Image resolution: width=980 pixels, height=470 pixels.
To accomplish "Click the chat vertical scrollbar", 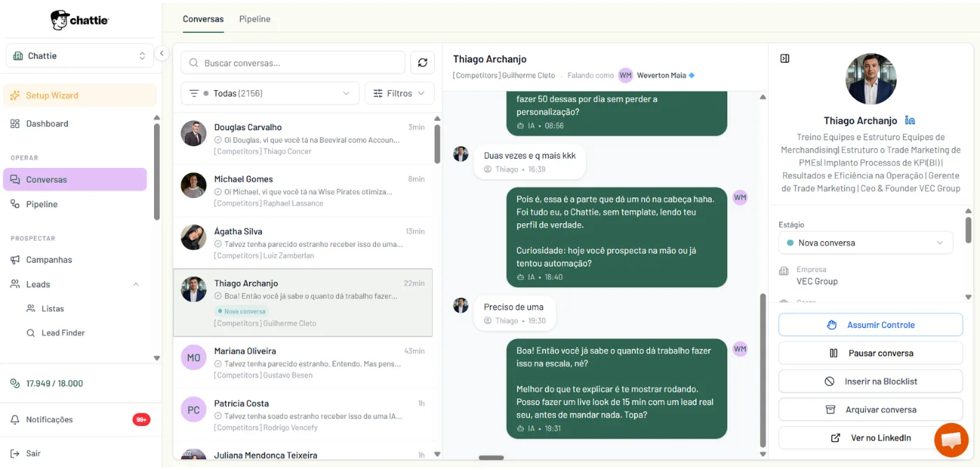I will 763,369.
